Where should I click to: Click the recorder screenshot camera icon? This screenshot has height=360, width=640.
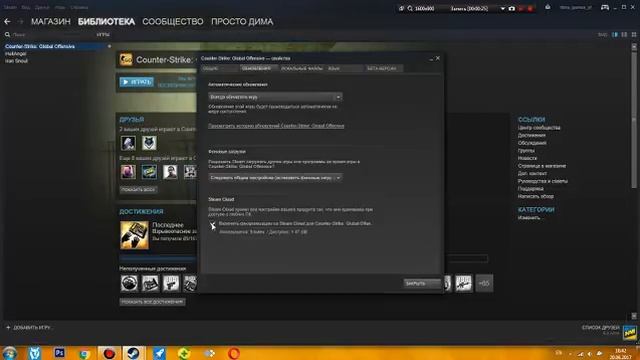[x=512, y=9]
